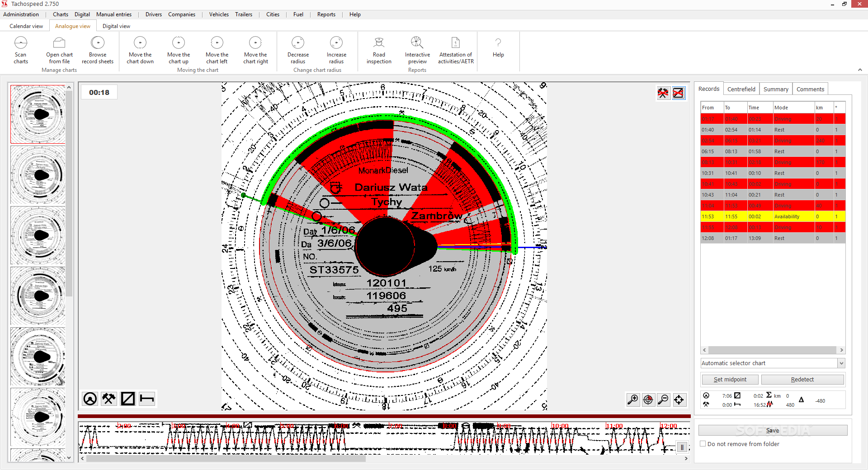The width and height of the screenshot is (868, 470).
Task: Select the availability square mode icon
Action: (x=128, y=399)
